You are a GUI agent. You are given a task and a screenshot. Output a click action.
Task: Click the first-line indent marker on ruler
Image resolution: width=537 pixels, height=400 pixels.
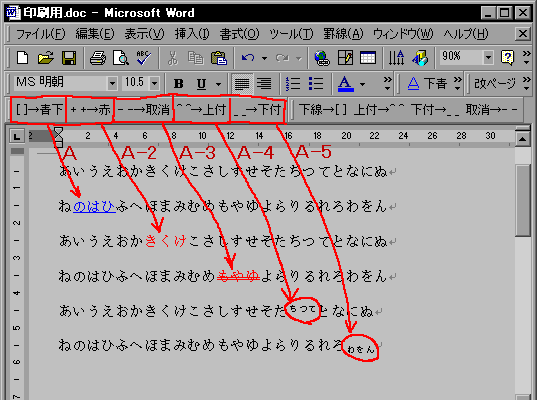[59, 131]
